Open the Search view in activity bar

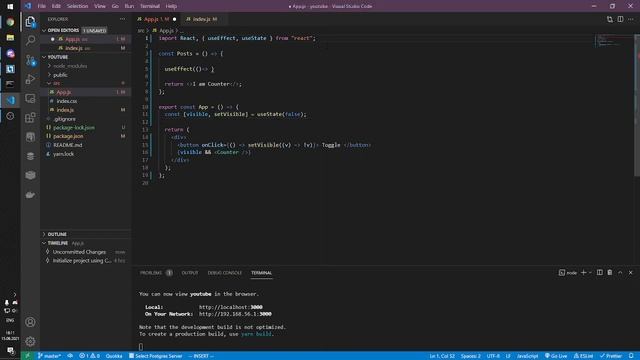pyautogui.click(x=30, y=40)
